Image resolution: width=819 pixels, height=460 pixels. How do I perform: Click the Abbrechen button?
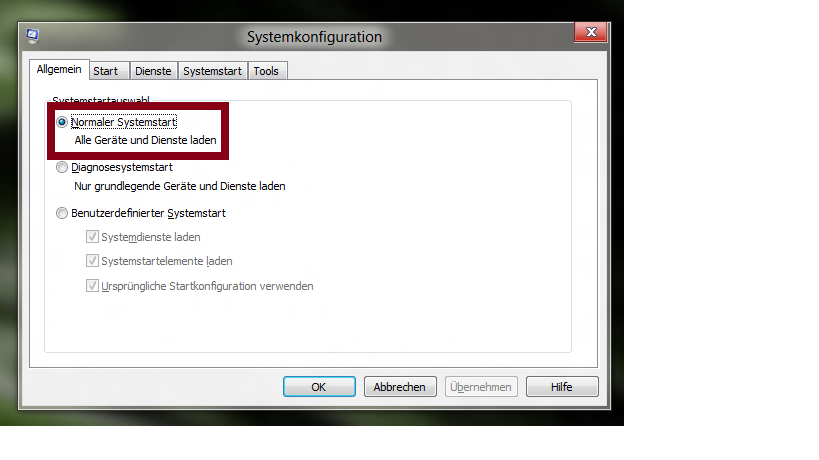pos(400,387)
